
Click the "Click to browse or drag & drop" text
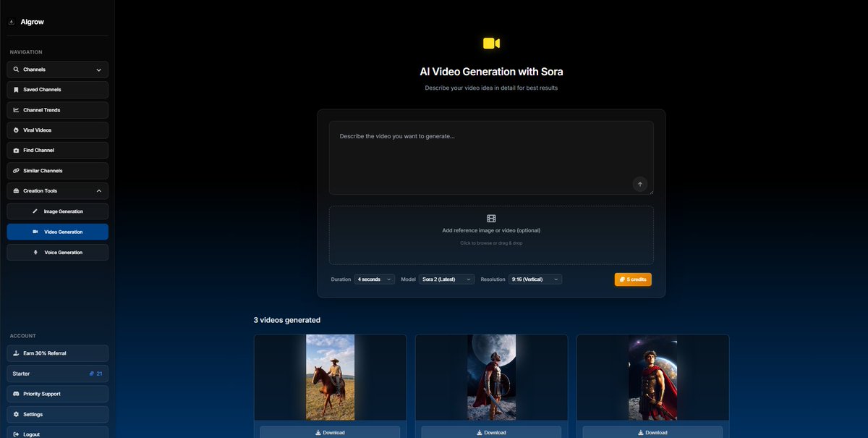[x=491, y=243]
